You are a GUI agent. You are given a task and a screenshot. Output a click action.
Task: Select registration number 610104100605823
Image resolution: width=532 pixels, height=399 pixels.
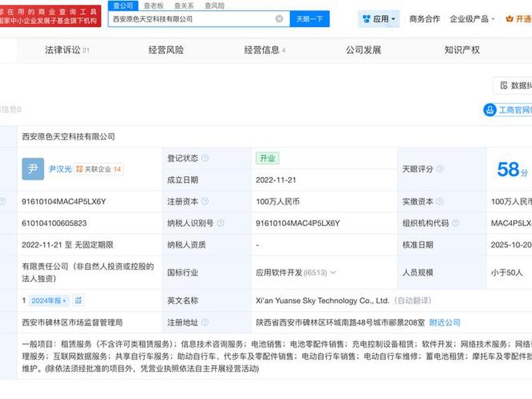tap(55, 223)
